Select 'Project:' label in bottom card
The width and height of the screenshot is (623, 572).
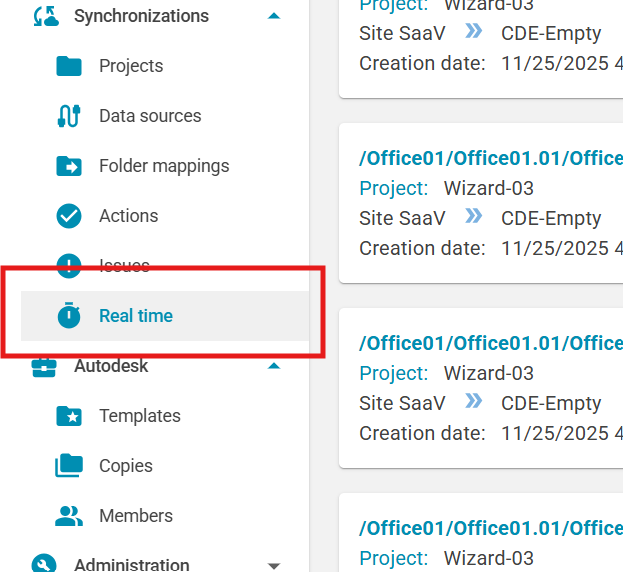(x=394, y=558)
